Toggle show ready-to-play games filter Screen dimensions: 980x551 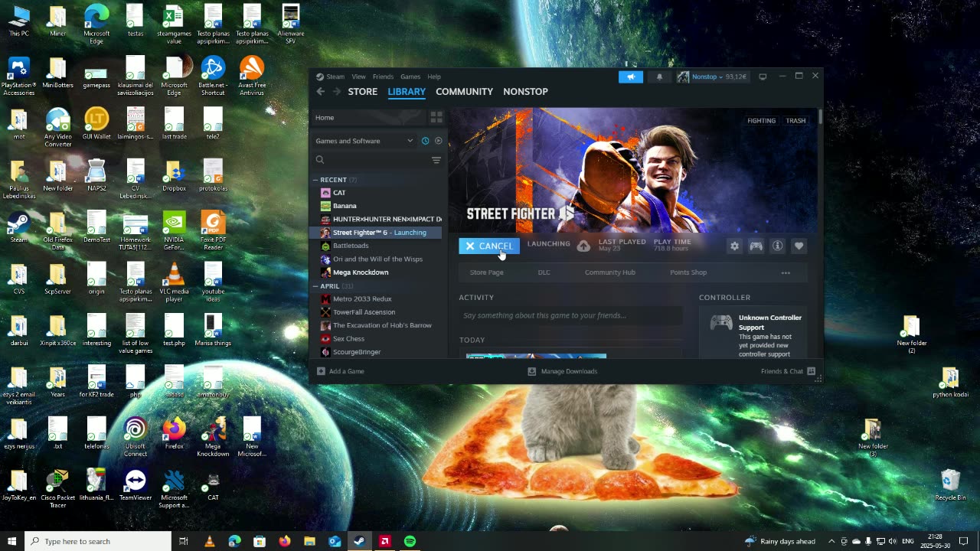(x=439, y=141)
